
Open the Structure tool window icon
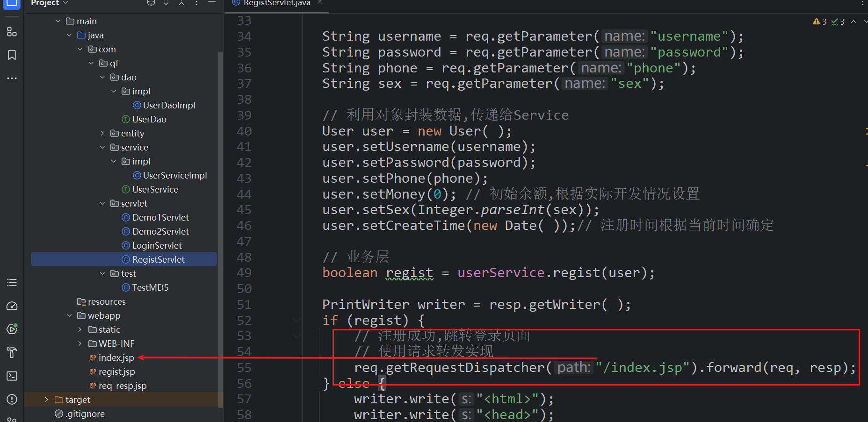pyautogui.click(x=12, y=32)
